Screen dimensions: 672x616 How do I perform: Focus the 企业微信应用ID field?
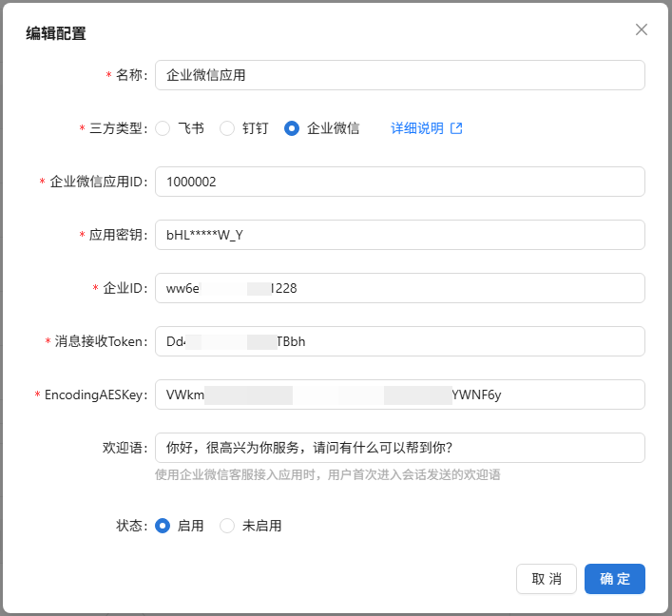pos(400,182)
